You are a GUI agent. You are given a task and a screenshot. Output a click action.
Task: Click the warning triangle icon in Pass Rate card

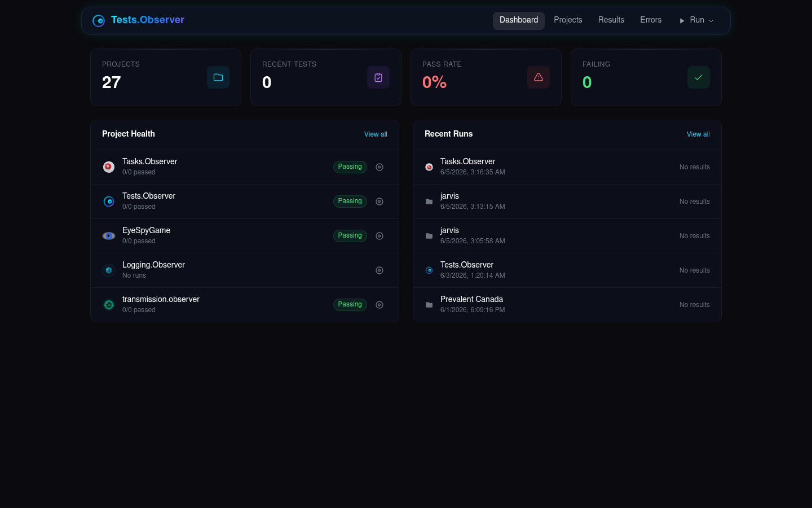[539, 77]
